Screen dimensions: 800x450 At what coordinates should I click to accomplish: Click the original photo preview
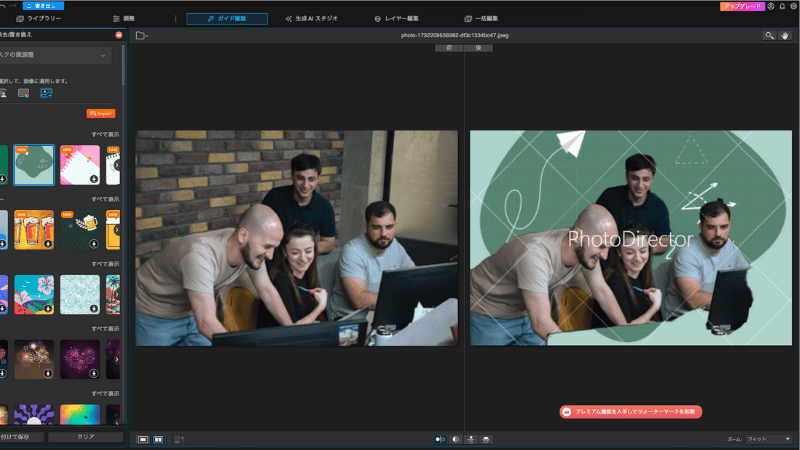click(296, 238)
